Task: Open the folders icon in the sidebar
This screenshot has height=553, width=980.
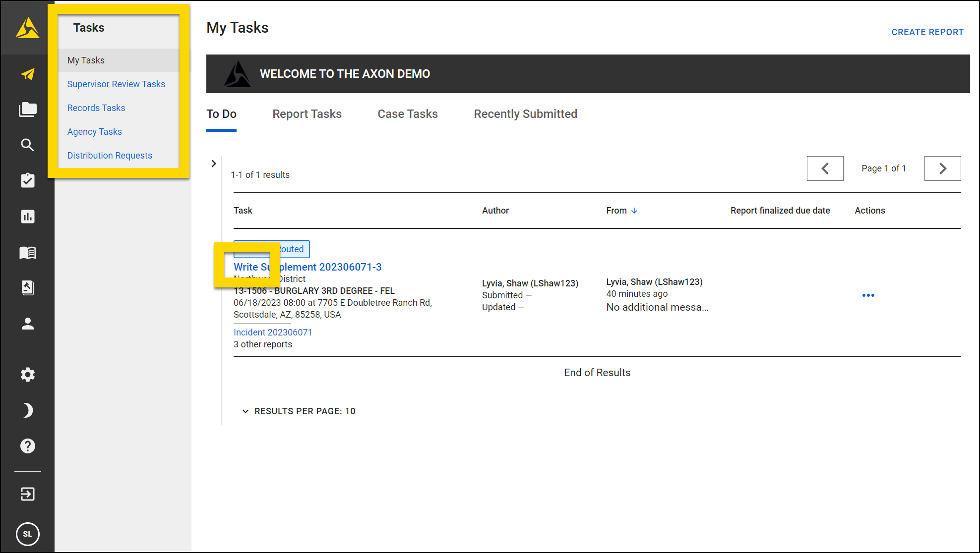Action: point(28,110)
